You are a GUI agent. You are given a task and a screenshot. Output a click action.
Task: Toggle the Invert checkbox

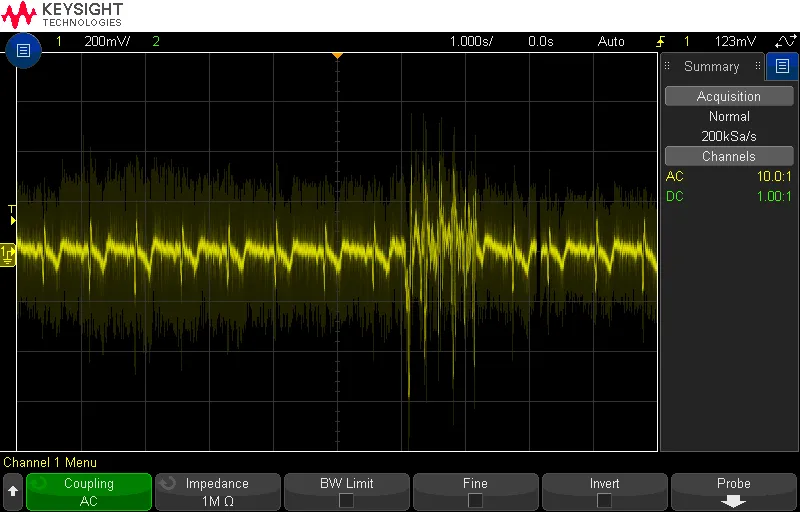coord(604,501)
